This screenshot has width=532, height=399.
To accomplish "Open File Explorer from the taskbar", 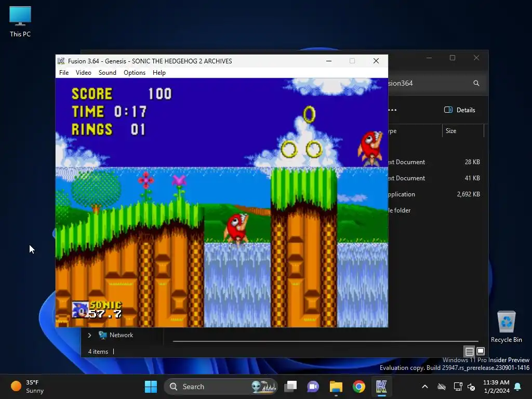I will click(336, 387).
